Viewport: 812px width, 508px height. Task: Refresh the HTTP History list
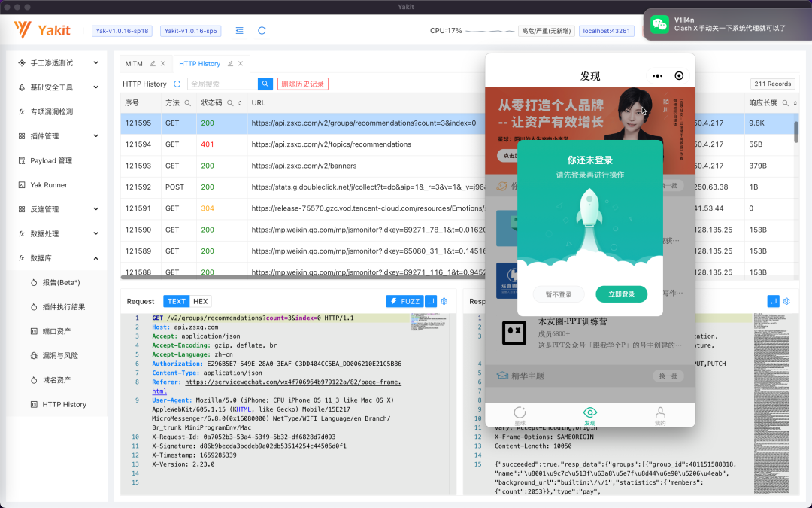[x=177, y=84]
